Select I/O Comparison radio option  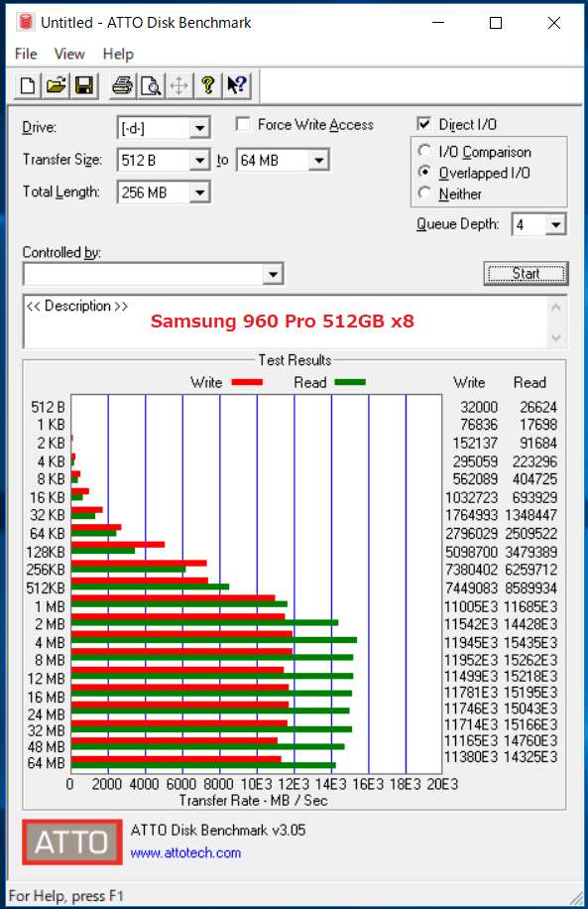[x=424, y=151]
